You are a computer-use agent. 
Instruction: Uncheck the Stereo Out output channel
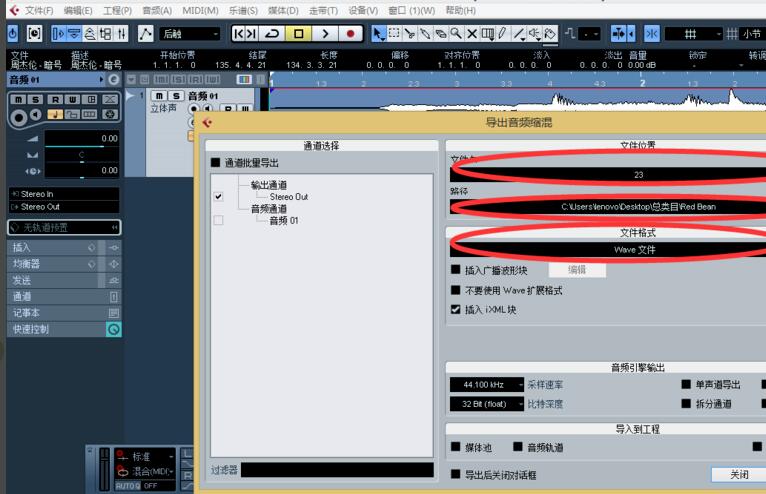point(218,196)
